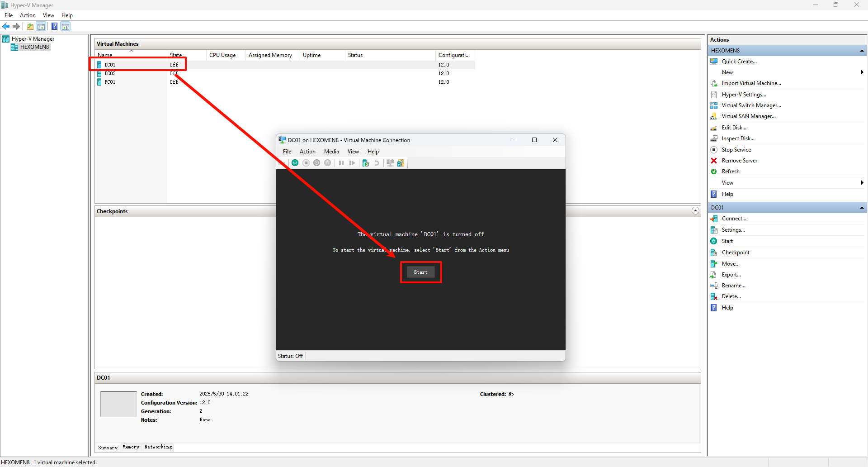The image size is (868, 467).
Task: Open Virtual Switch Manager
Action: 751,105
